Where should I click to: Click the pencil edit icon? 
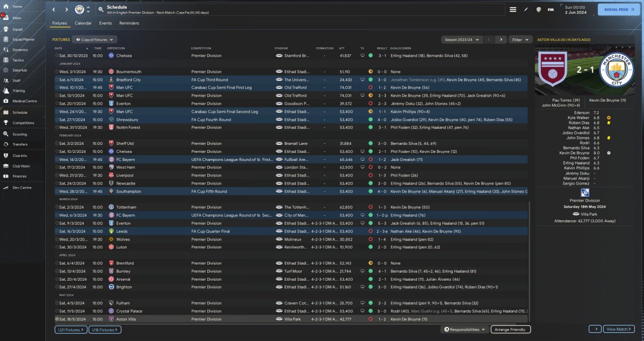click(x=526, y=10)
